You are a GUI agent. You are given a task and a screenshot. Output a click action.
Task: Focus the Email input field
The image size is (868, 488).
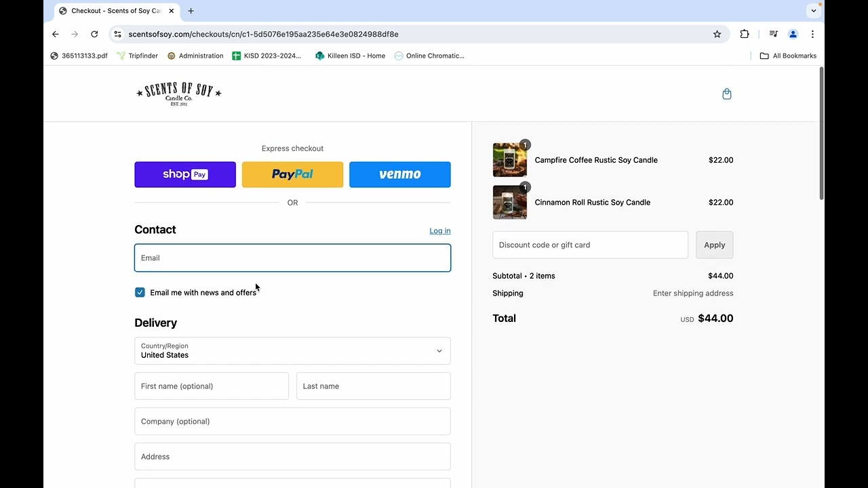292,258
